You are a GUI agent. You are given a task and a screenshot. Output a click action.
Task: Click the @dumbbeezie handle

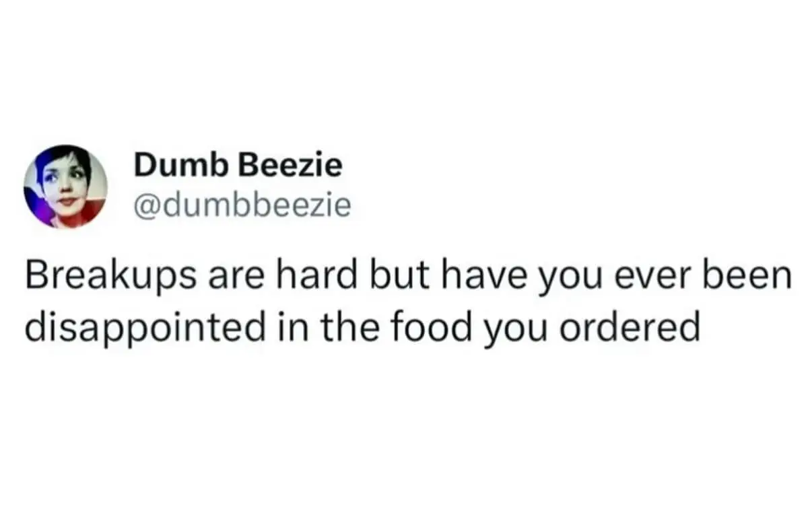pos(242,205)
